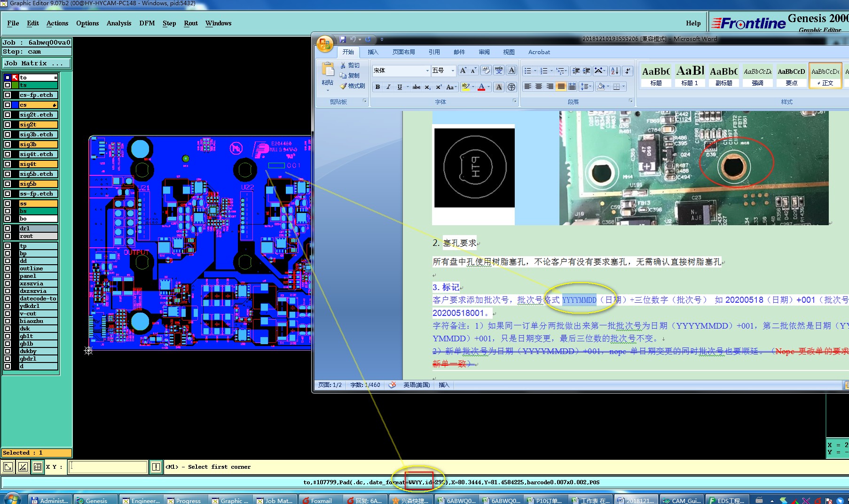This screenshot has height=504, width=849.
Task: Toggle italic formatting in Word
Action: coord(388,87)
